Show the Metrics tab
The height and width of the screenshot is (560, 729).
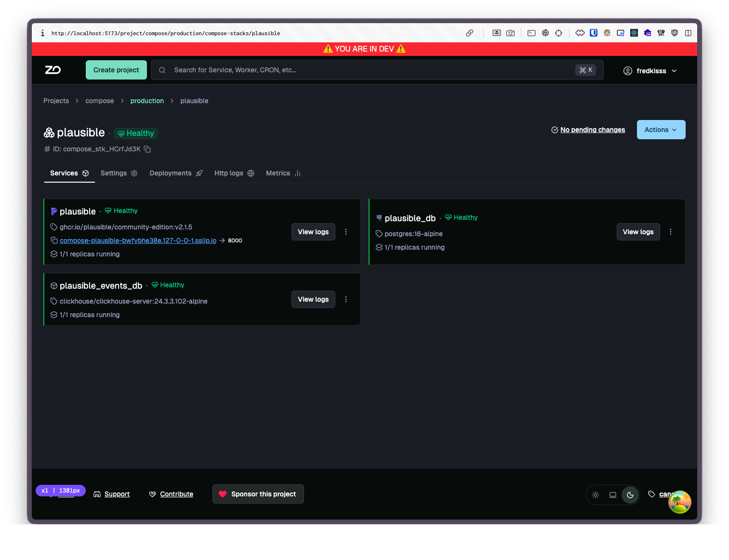[283, 173]
